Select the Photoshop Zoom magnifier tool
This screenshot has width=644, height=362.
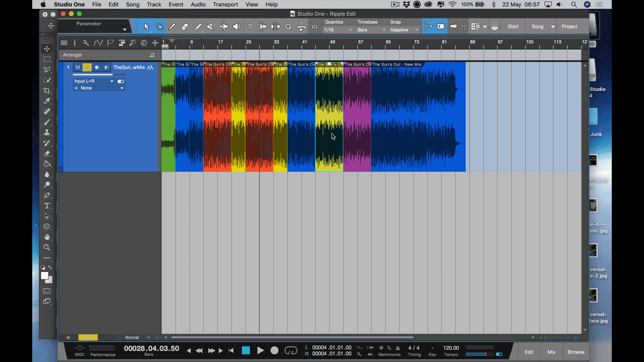47,247
